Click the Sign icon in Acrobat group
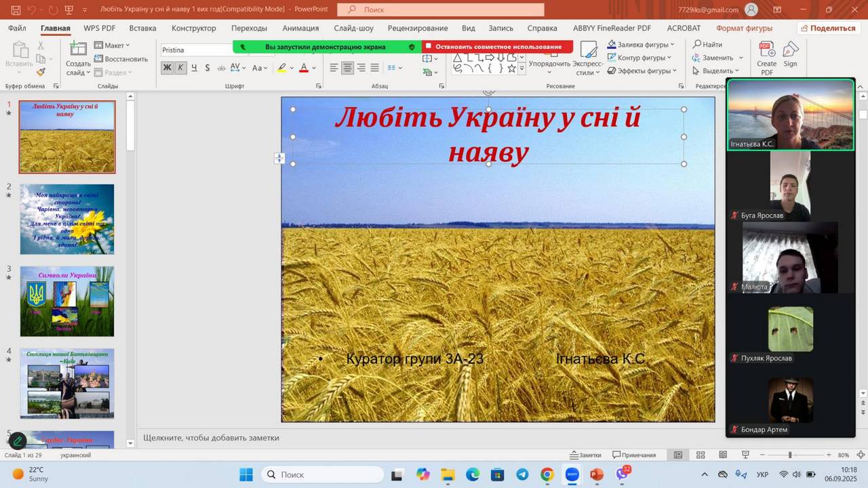Image resolution: width=868 pixels, height=488 pixels. [x=790, y=54]
